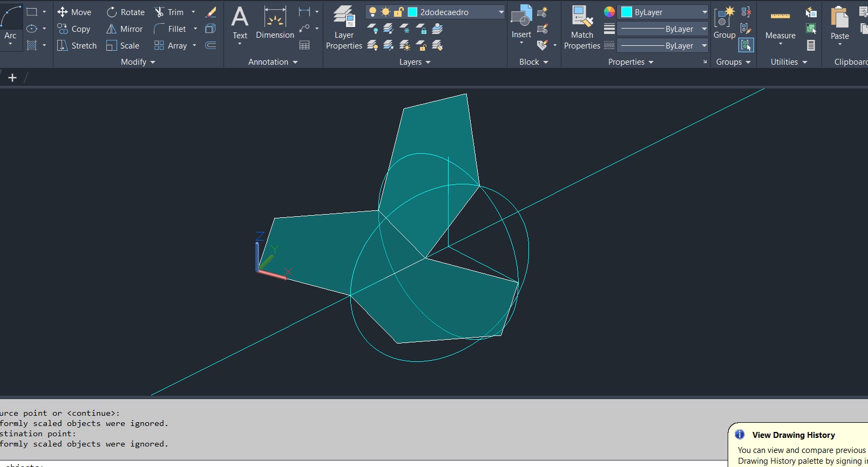This screenshot has width=868, height=467.
Task: Open the 2dodecaedro layer dropdown
Action: click(x=501, y=12)
